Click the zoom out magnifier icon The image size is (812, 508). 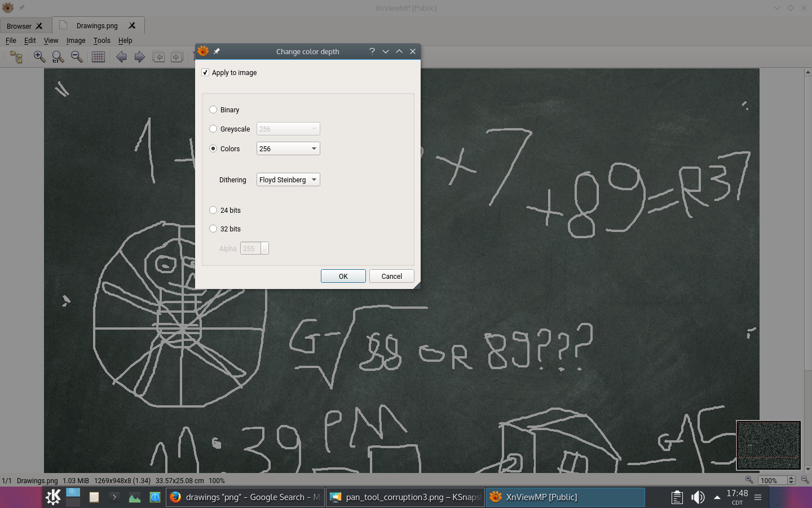click(x=77, y=57)
